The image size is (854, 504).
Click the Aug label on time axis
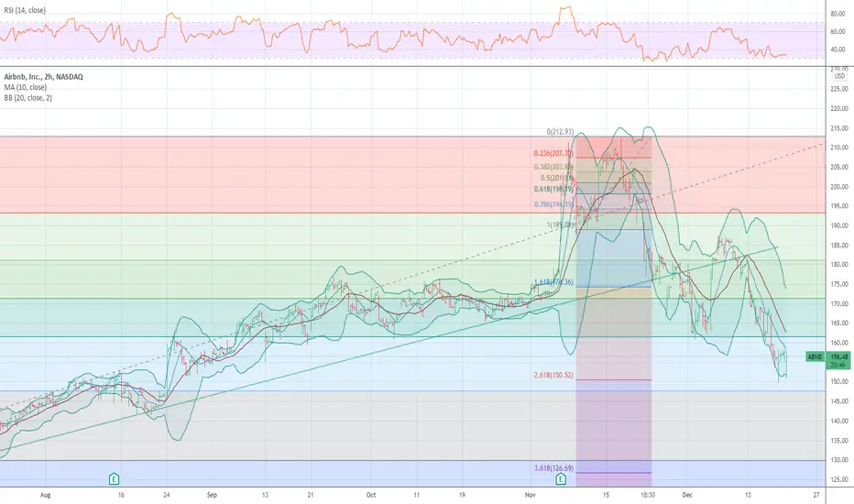coord(45,495)
